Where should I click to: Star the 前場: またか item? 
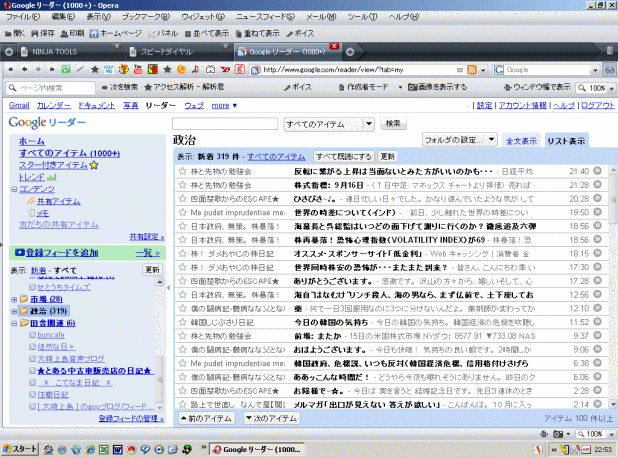click(x=182, y=336)
